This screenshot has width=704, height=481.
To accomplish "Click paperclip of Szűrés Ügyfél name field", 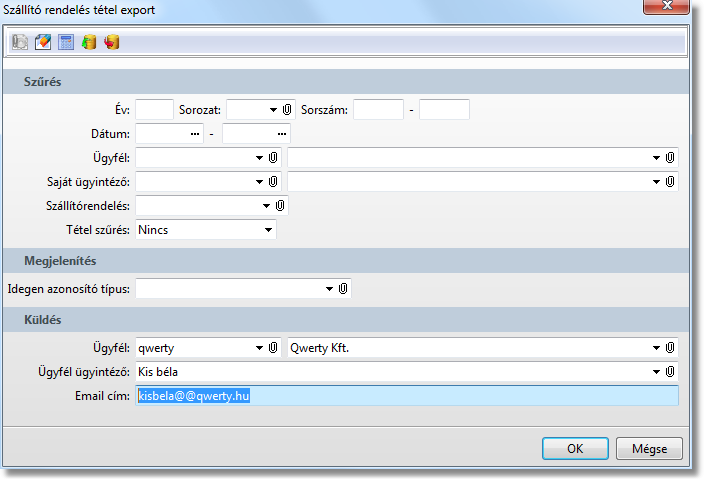I will coord(670,158).
